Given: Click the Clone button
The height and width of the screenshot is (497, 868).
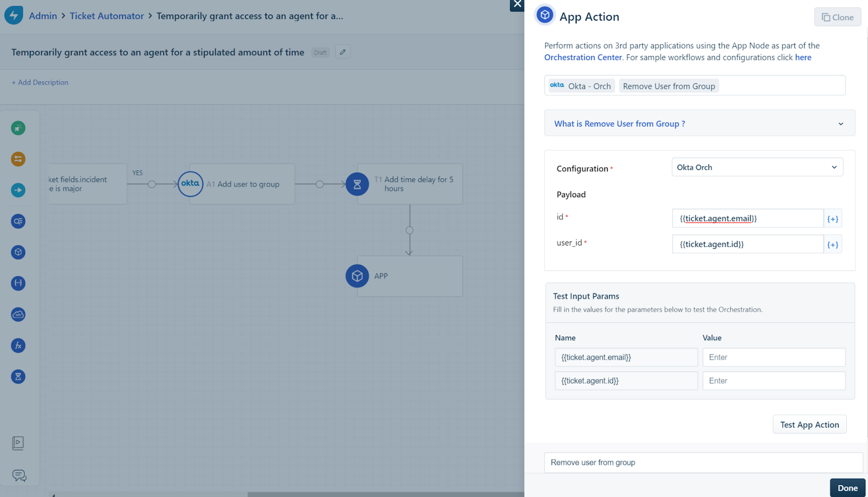Looking at the screenshot, I should point(838,17).
